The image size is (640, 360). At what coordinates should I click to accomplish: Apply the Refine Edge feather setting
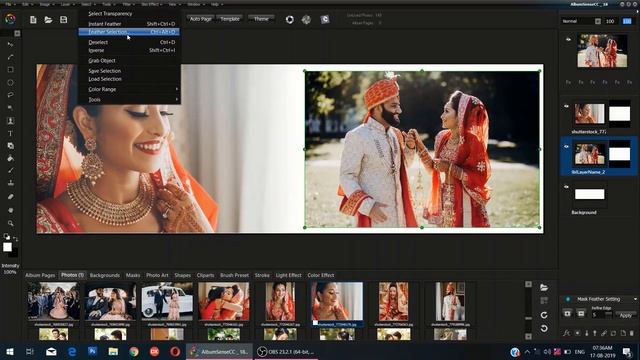(625, 316)
